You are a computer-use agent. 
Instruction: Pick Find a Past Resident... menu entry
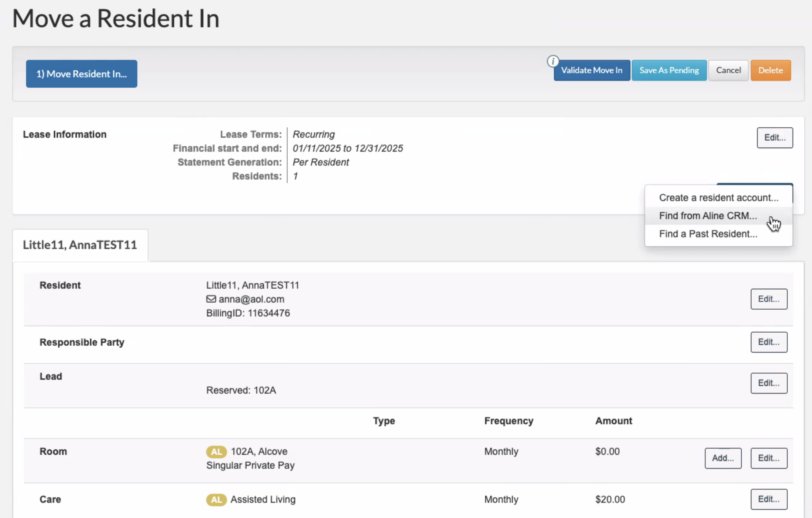pyautogui.click(x=708, y=234)
